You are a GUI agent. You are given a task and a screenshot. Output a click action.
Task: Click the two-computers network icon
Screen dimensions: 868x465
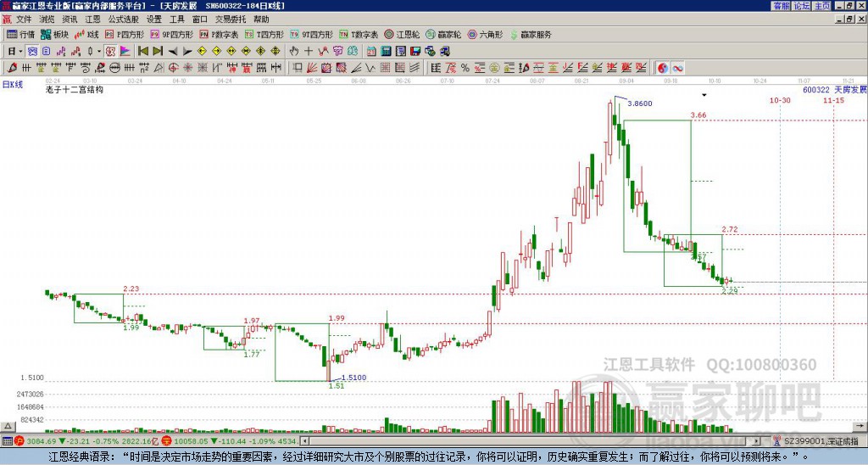click(444, 52)
